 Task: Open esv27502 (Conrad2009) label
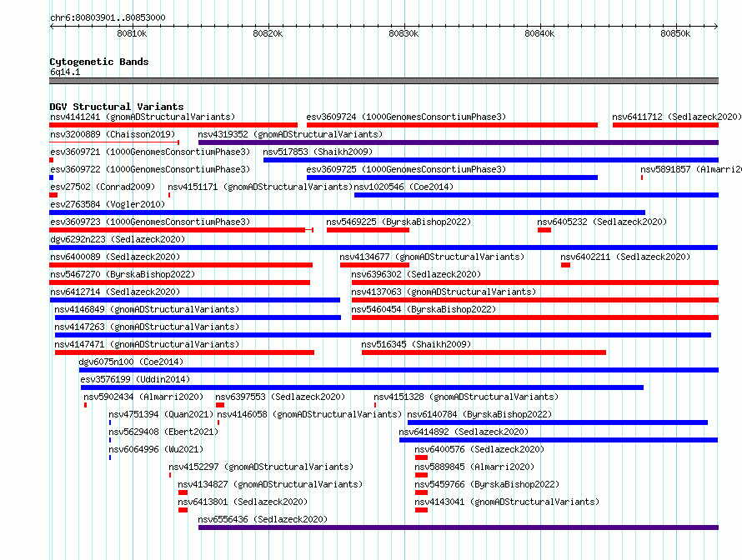click(103, 187)
